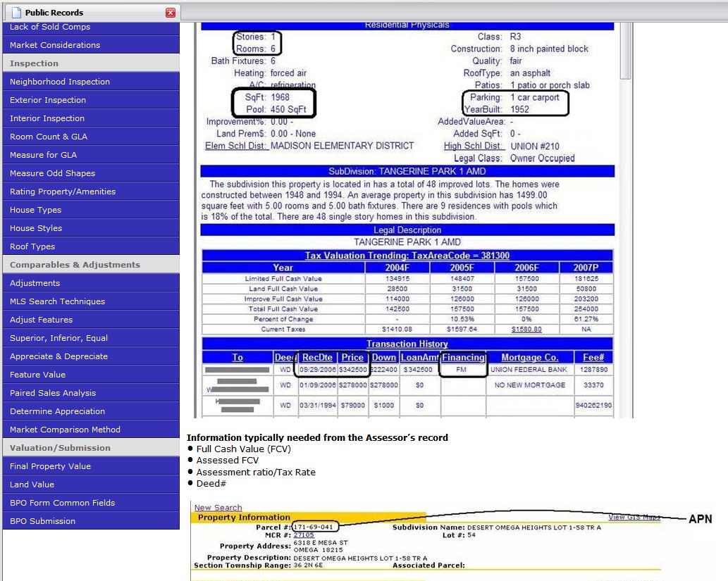This screenshot has height=581, width=728.
Task: Open Land Value
Action: click(91, 485)
